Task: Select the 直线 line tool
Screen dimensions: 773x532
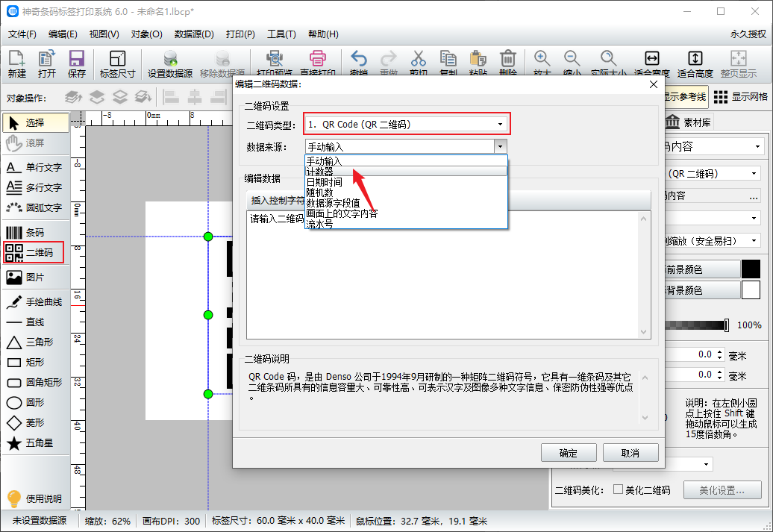Action: click(x=36, y=322)
